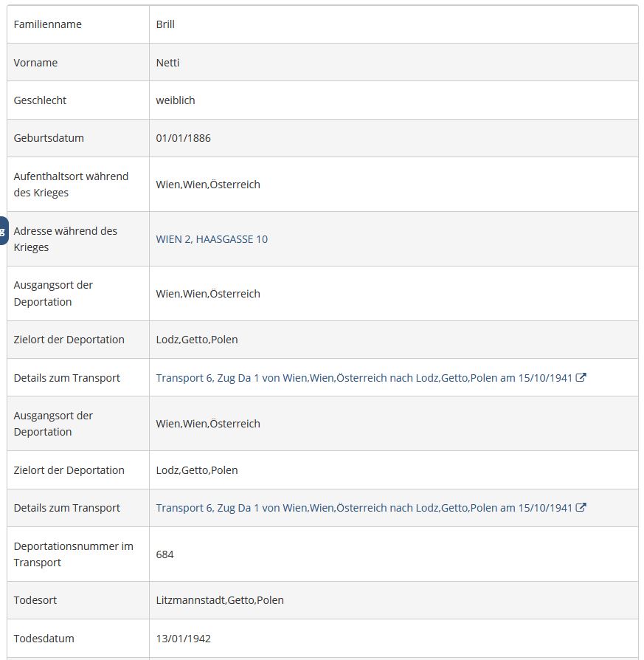Image resolution: width=644 pixels, height=660 pixels.
Task: Click the blue side tab at left edge
Action: (x=3, y=230)
